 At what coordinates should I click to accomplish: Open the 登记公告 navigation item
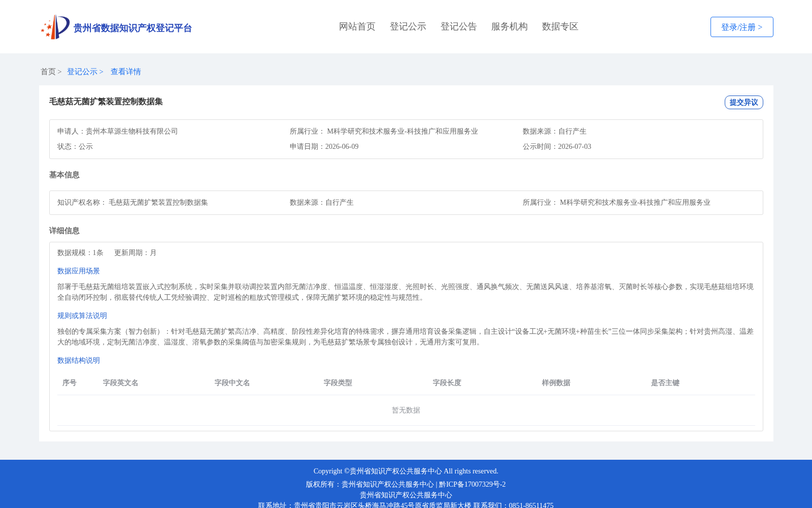tap(459, 26)
